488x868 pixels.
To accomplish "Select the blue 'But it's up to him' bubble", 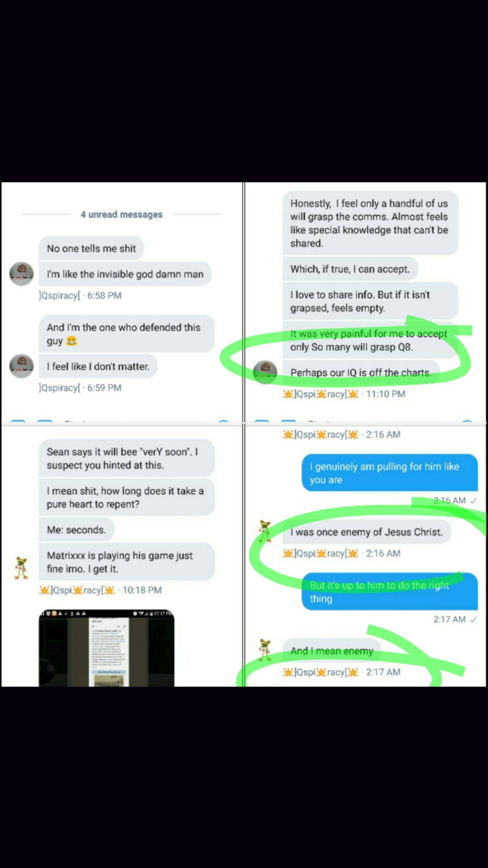I will tap(390, 592).
